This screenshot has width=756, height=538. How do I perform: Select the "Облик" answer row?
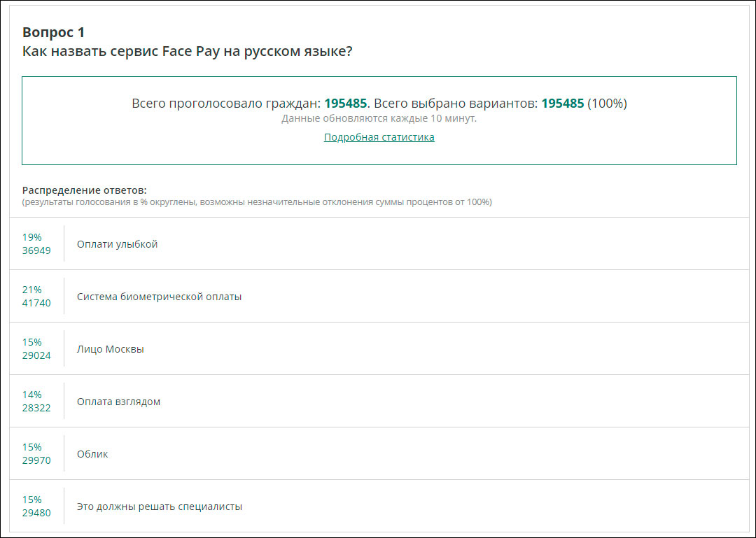click(x=92, y=454)
